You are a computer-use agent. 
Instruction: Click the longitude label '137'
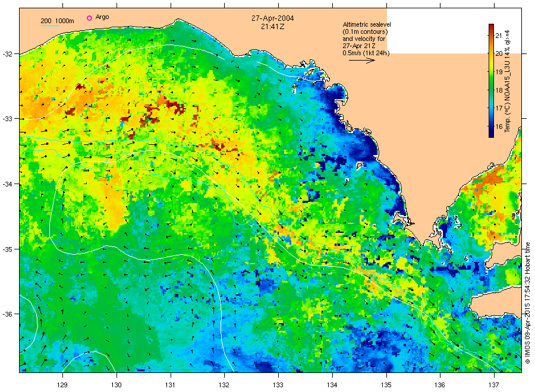coord(494,385)
